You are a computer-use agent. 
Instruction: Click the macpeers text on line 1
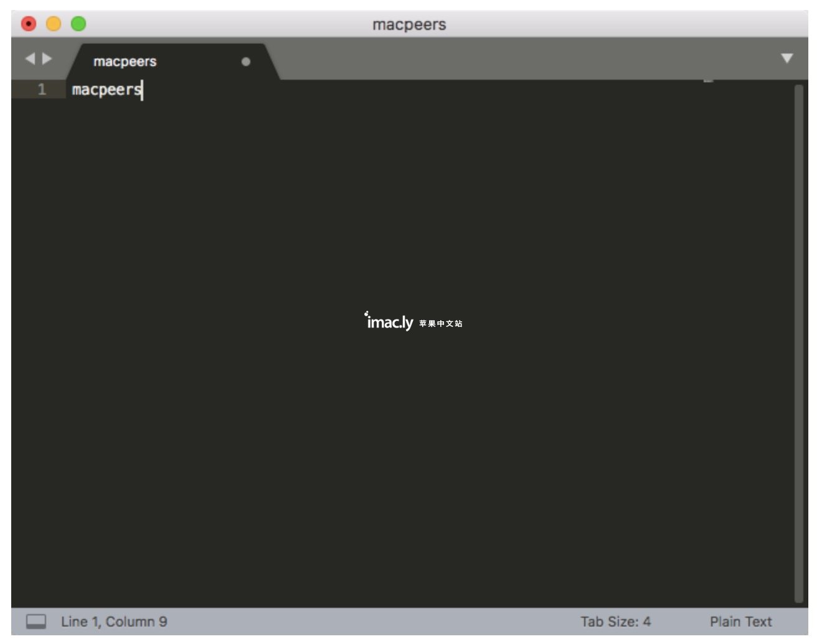click(107, 90)
